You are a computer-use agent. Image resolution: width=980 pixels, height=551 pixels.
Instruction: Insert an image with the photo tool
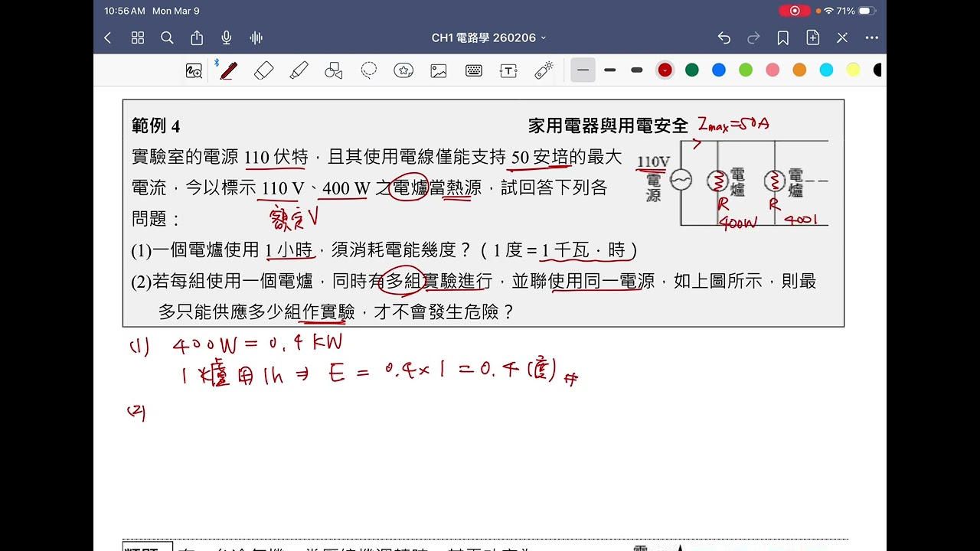[x=439, y=70]
